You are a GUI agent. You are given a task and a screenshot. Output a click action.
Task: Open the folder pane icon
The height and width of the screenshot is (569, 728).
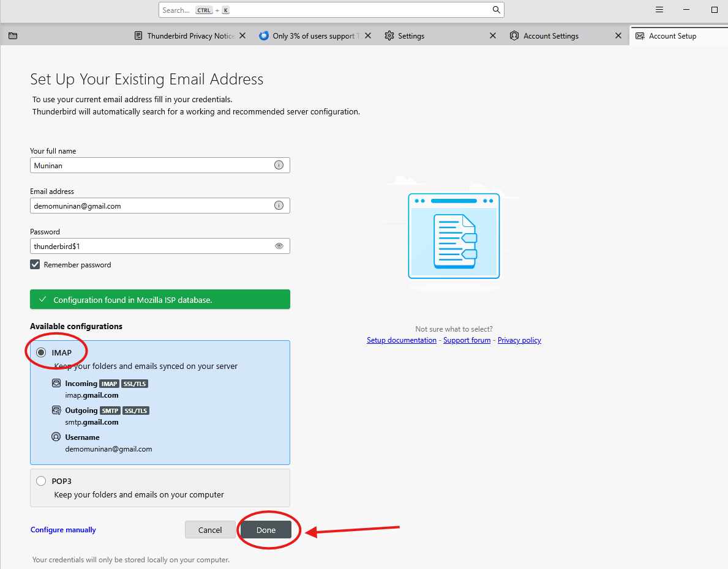point(13,35)
